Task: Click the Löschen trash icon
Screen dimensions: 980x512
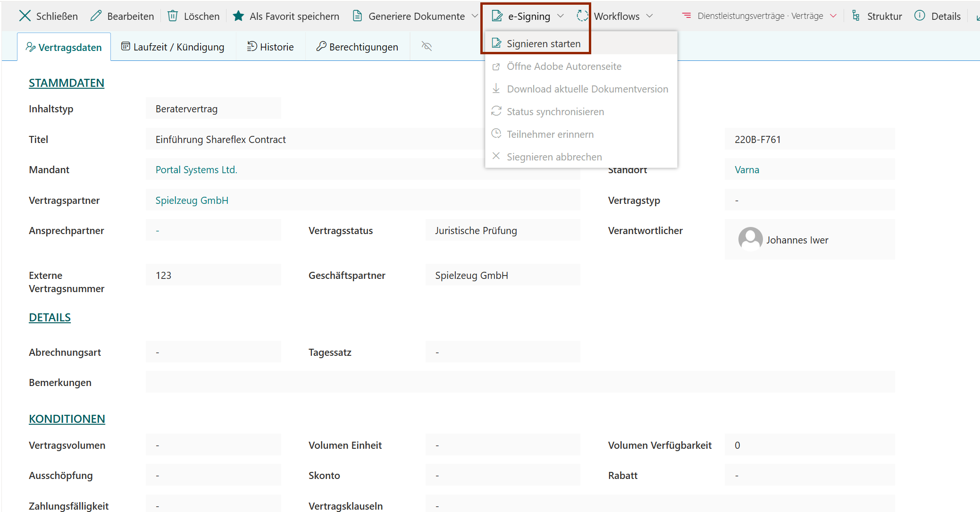Action: (173, 16)
